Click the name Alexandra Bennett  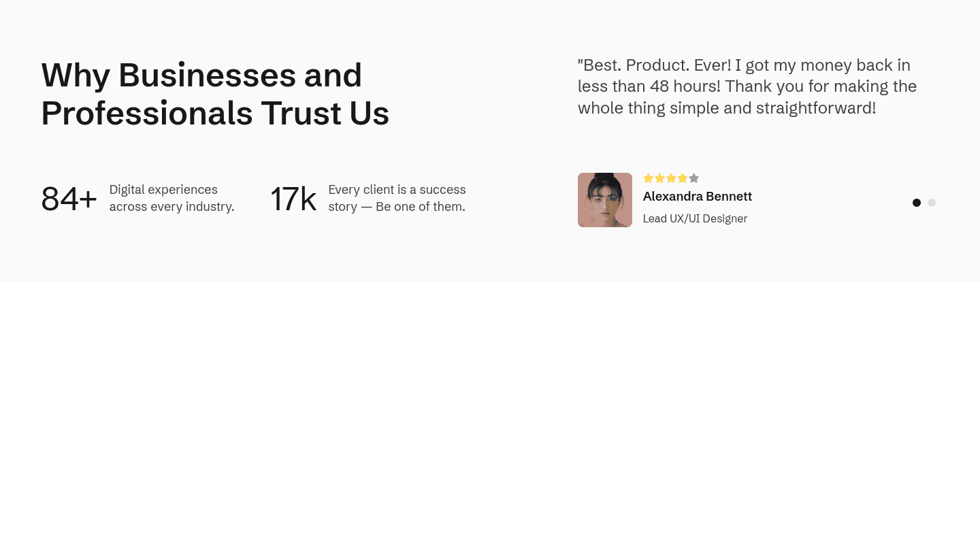click(x=697, y=197)
